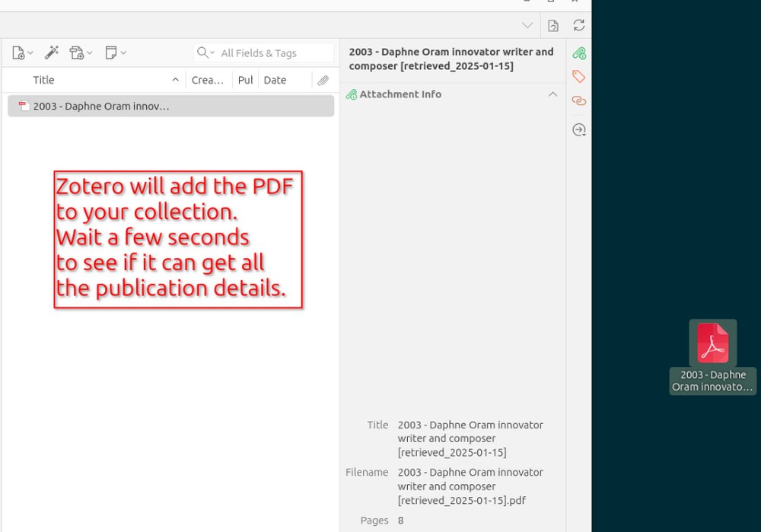Sort items by Creator column header

click(208, 80)
